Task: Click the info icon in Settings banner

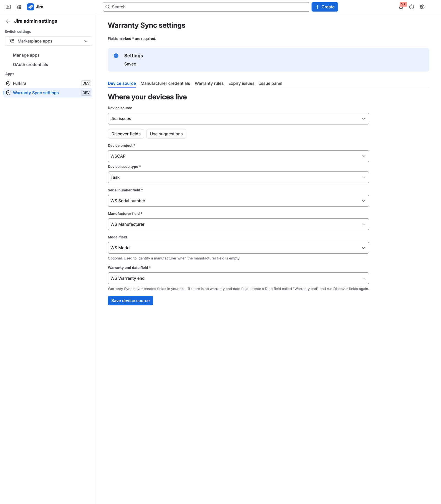Action: (116, 56)
